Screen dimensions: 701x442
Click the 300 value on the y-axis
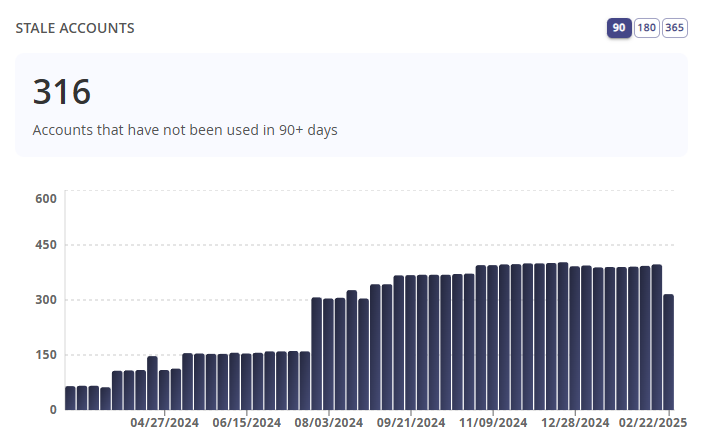46,300
